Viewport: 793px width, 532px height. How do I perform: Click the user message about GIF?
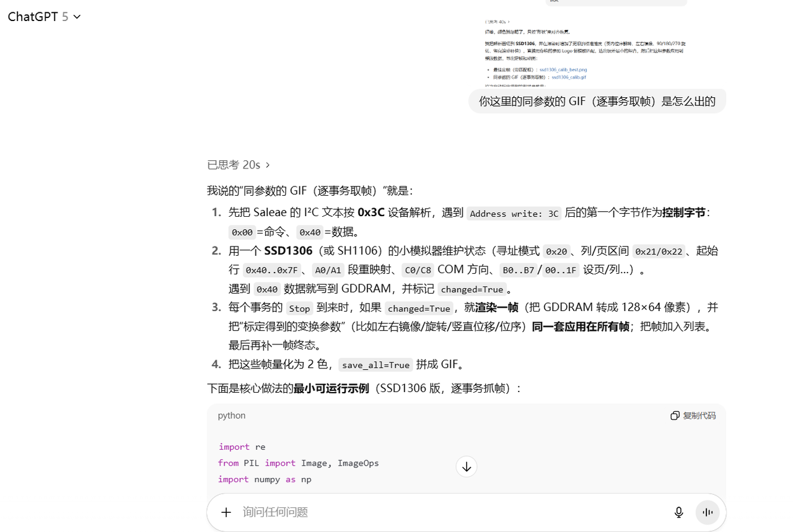[597, 101]
